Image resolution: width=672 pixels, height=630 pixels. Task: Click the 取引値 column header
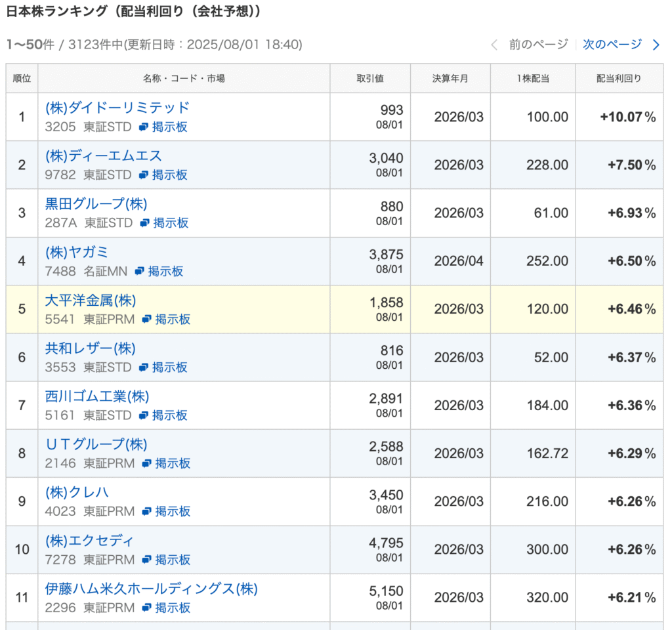click(370, 79)
